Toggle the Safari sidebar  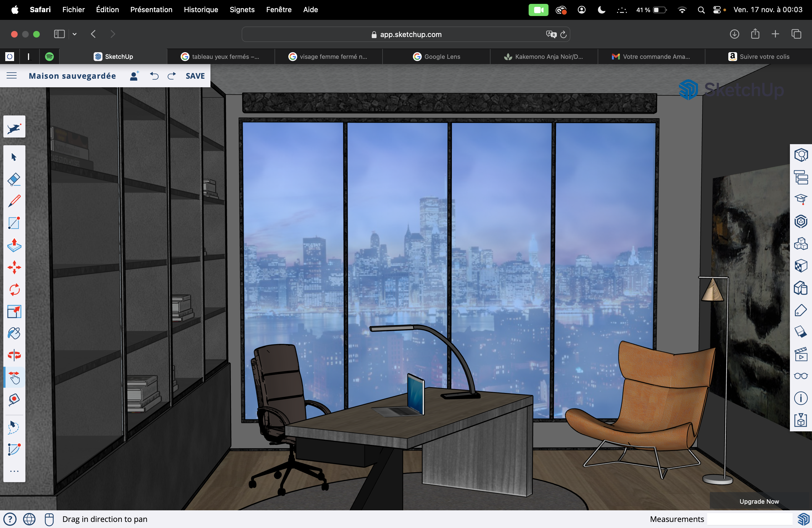[59, 34]
